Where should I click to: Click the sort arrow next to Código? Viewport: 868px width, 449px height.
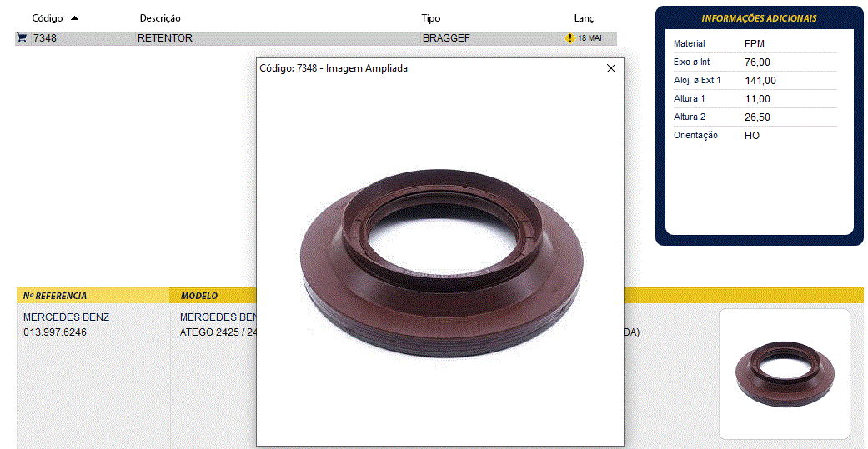pos(74,18)
